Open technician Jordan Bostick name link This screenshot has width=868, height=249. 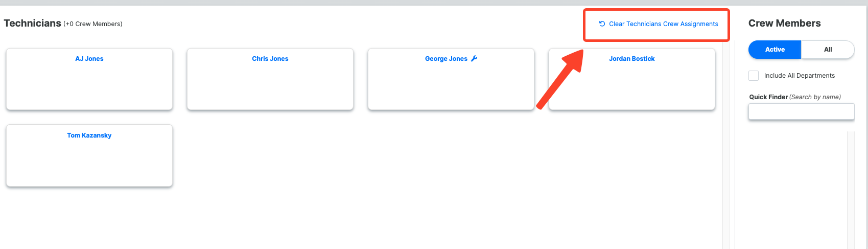click(631, 59)
